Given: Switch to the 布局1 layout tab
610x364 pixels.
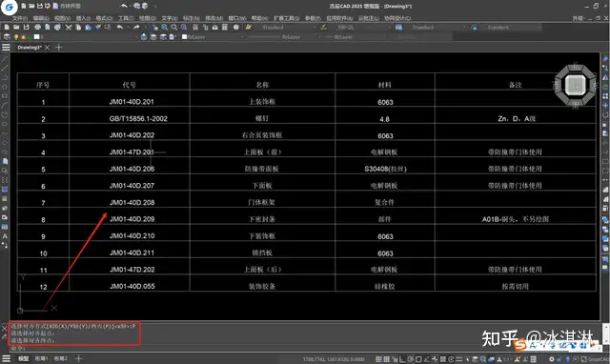Looking at the screenshot, I should click(41, 358).
